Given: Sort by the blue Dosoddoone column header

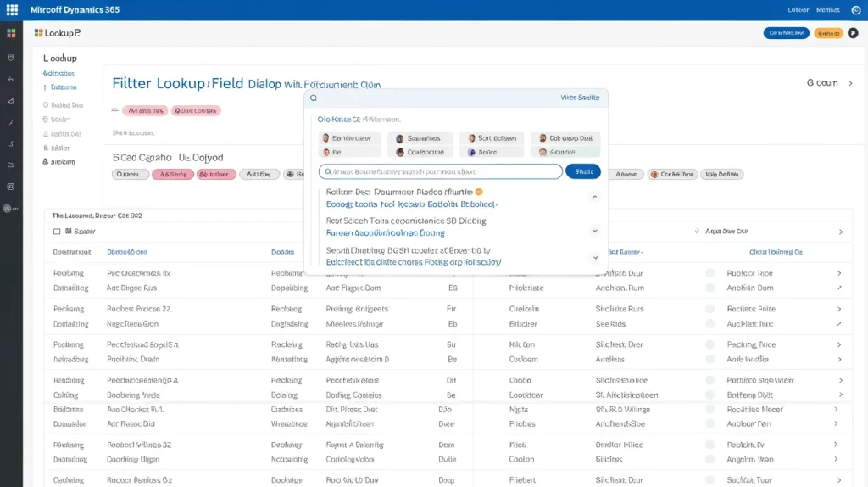Looking at the screenshot, I should tap(127, 251).
